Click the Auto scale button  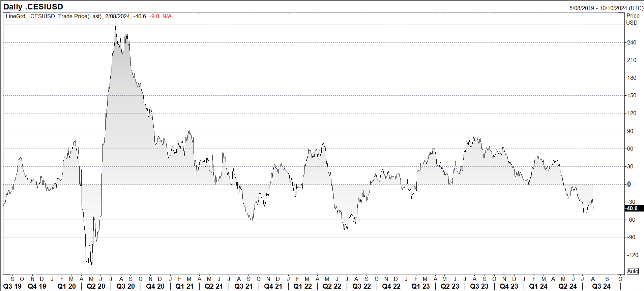click(x=633, y=271)
